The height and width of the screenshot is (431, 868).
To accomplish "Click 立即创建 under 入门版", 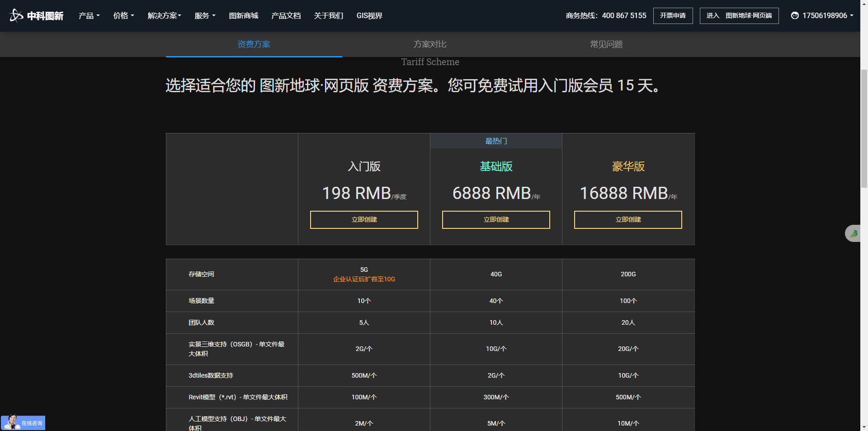I will (364, 220).
